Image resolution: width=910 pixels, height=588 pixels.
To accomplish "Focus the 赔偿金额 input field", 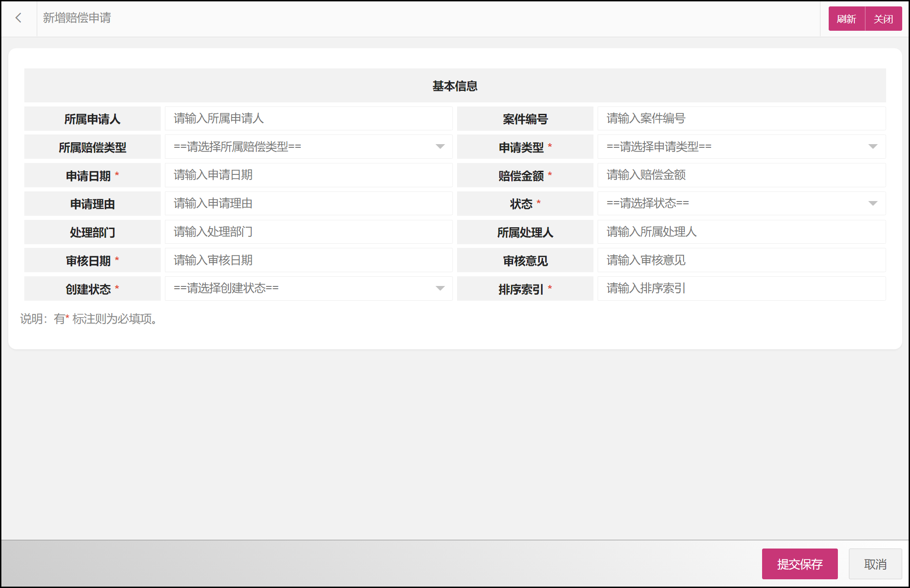I will pyautogui.click(x=741, y=175).
